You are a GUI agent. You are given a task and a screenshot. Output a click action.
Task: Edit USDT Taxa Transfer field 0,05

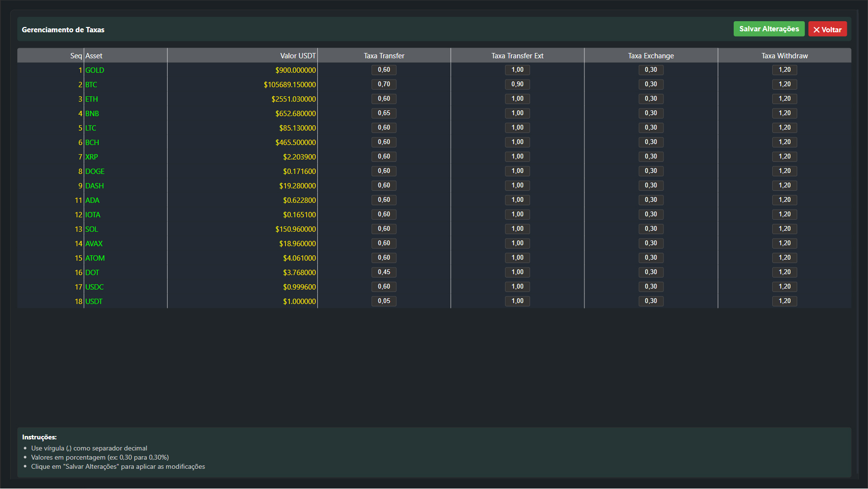click(384, 301)
